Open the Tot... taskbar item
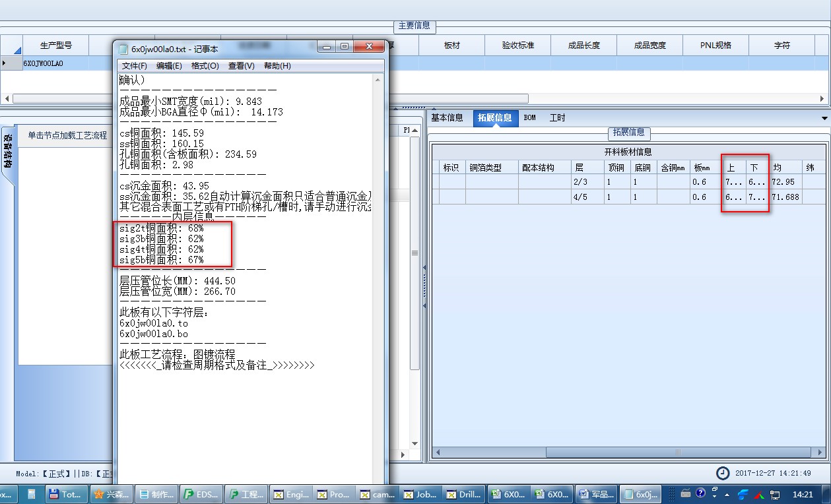This screenshot has width=831, height=504. pos(66,494)
